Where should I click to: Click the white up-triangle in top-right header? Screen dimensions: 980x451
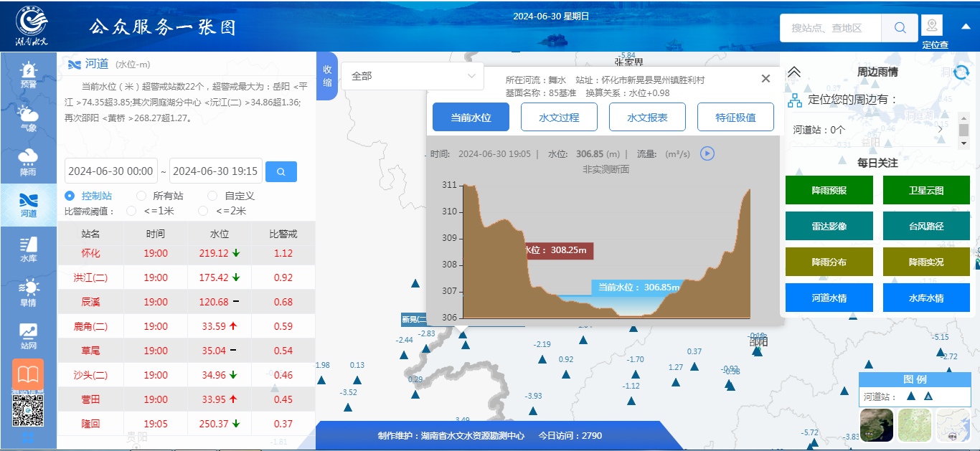click(966, 27)
